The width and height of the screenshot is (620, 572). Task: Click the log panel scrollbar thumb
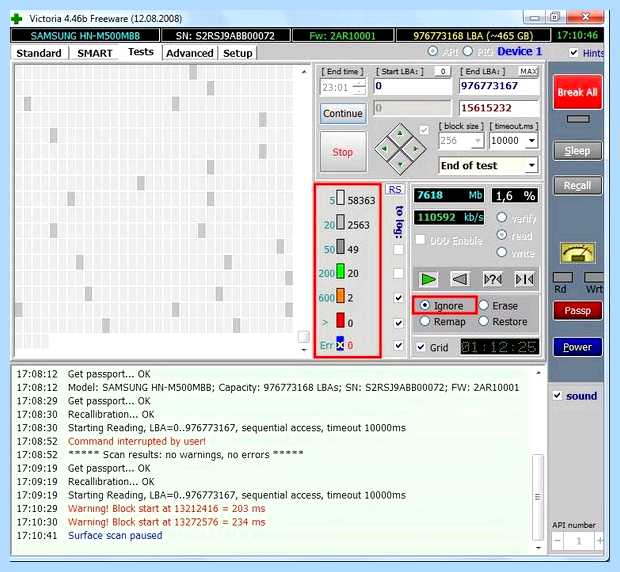[x=538, y=497]
